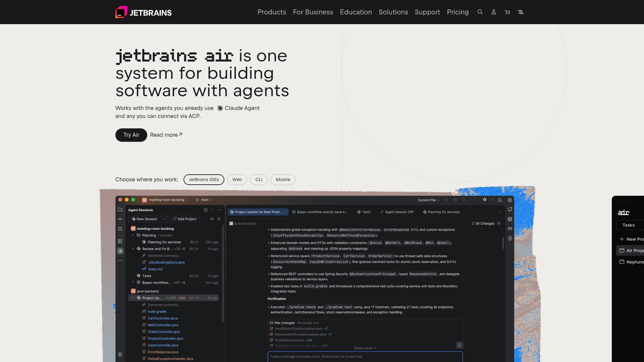The height and width of the screenshot is (362, 644).
Task: Open the For Business menu
Action: (313, 12)
